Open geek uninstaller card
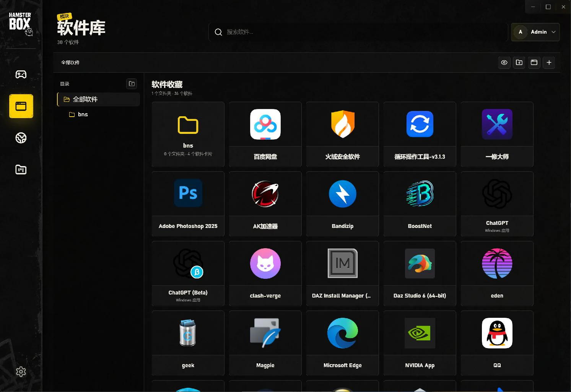The height and width of the screenshot is (392, 571). tap(188, 343)
